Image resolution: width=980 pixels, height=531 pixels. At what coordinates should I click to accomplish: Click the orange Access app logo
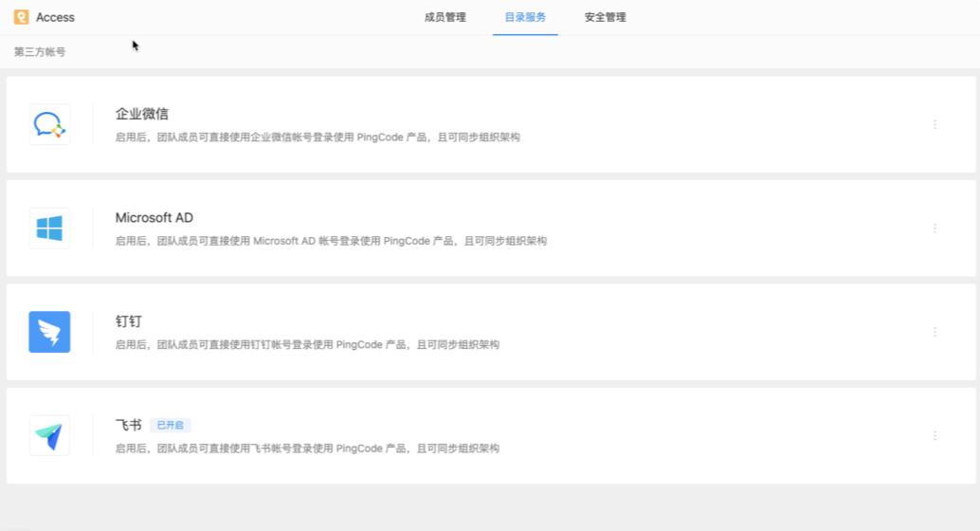21,17
